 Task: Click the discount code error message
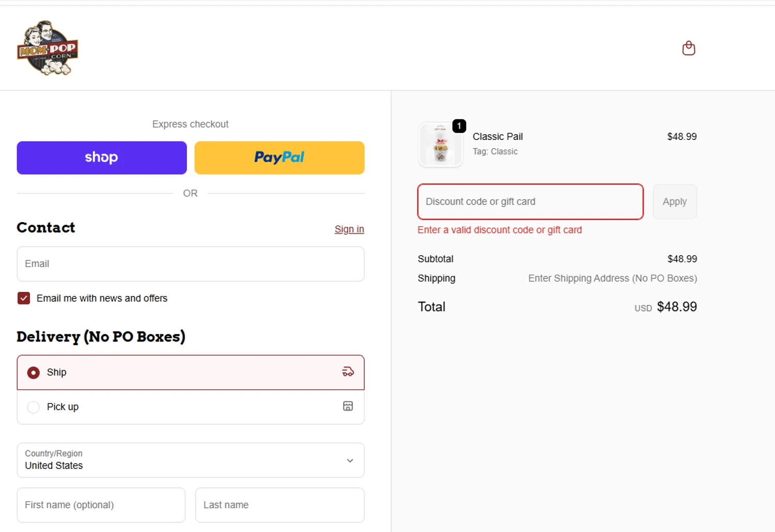(x=500, y=230)
